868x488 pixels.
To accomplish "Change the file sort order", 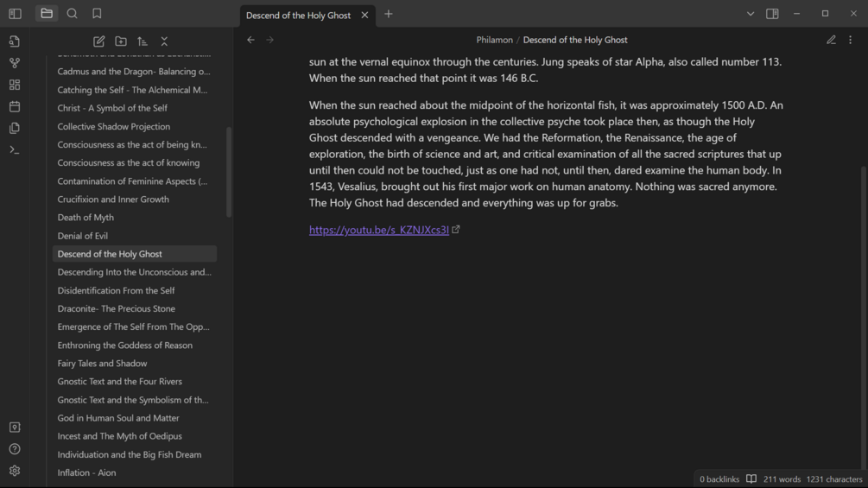I will point(143,41).
